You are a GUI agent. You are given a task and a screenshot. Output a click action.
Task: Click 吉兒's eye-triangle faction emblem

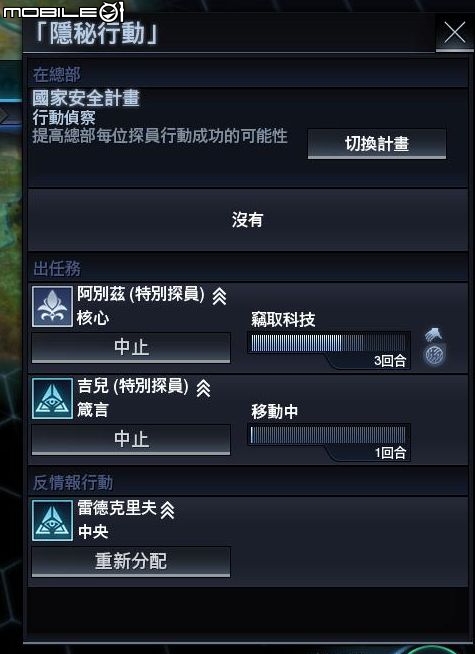[x=53, y=399]
